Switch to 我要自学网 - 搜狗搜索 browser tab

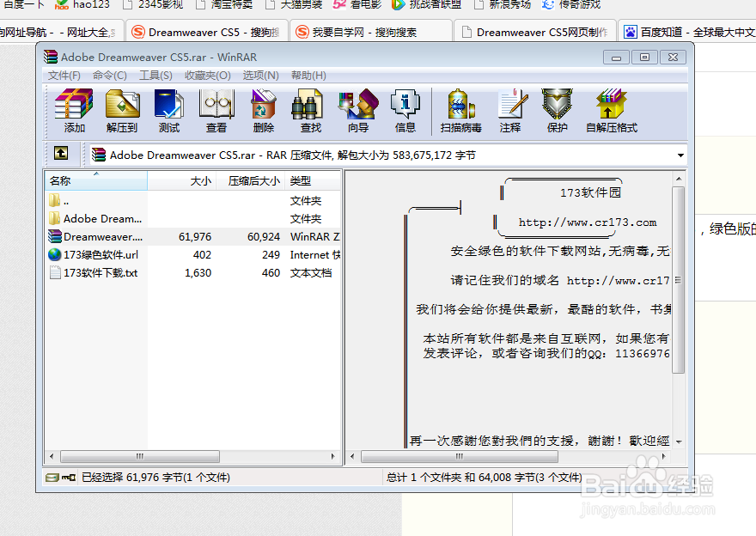click(371, 32)
